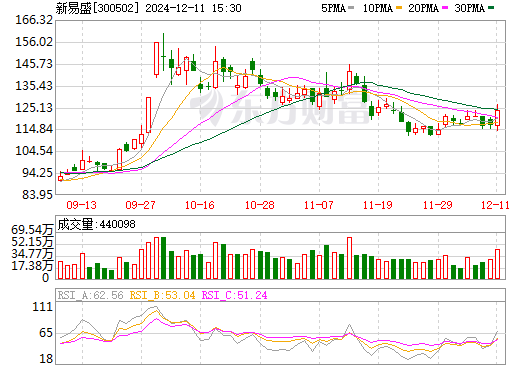Click the tall red candlestick peaking near 156

point(156,59)
